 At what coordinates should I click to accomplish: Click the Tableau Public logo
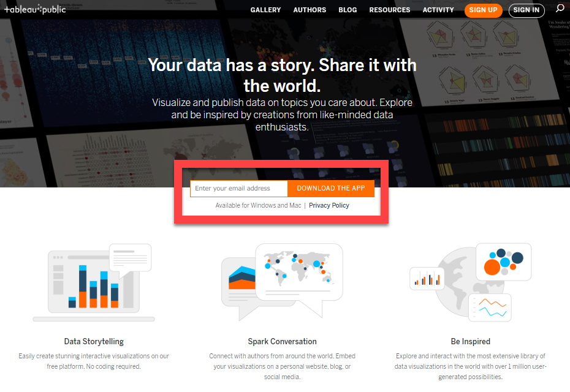35,9
